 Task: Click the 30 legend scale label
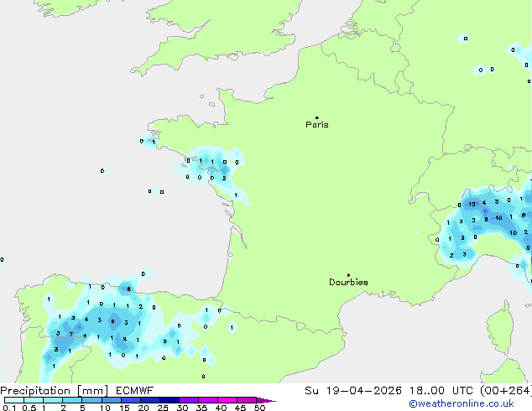click(x=182, y=408)
